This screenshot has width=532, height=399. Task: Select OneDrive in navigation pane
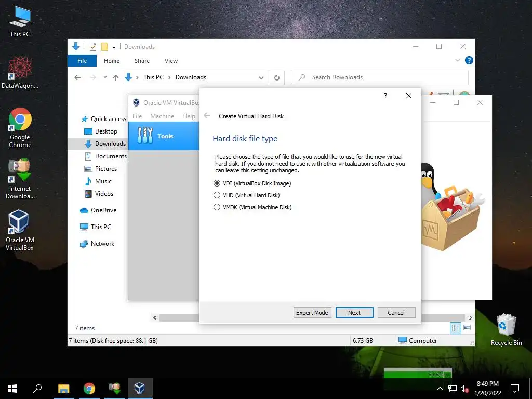tap(98, 210)
